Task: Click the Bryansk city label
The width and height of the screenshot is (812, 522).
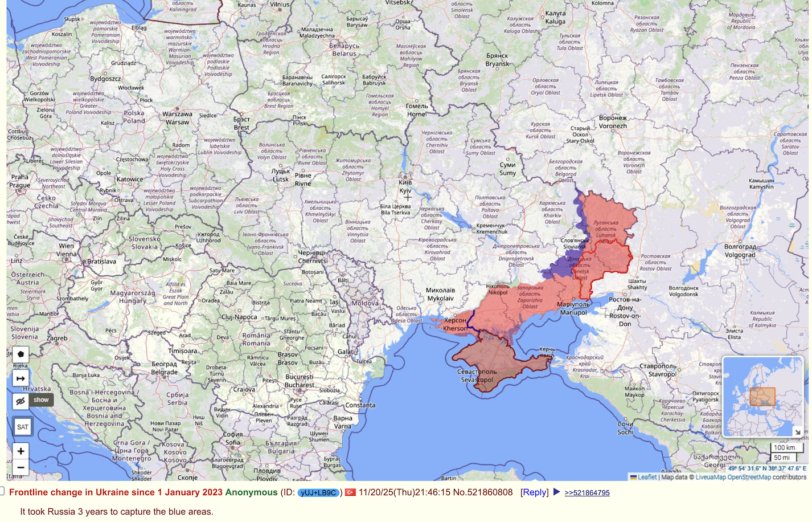Action: click(x=497, y=60)
